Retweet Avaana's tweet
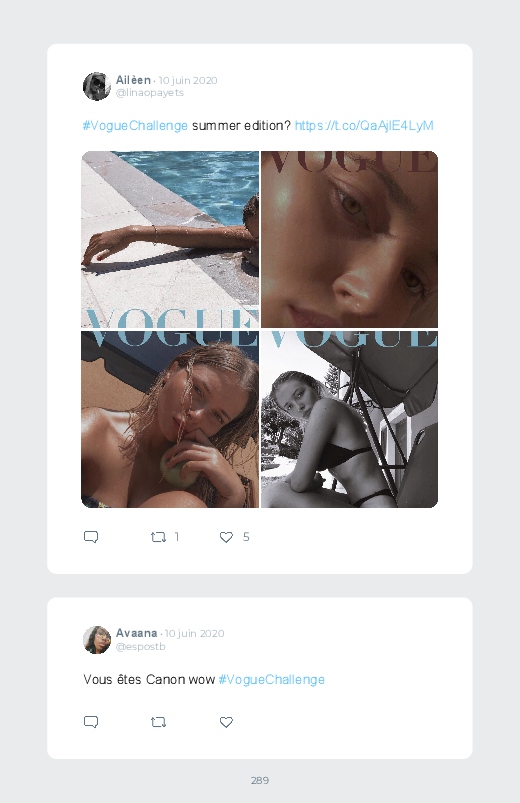The height and width of the screenshot is (803, 520). point(158,722)
